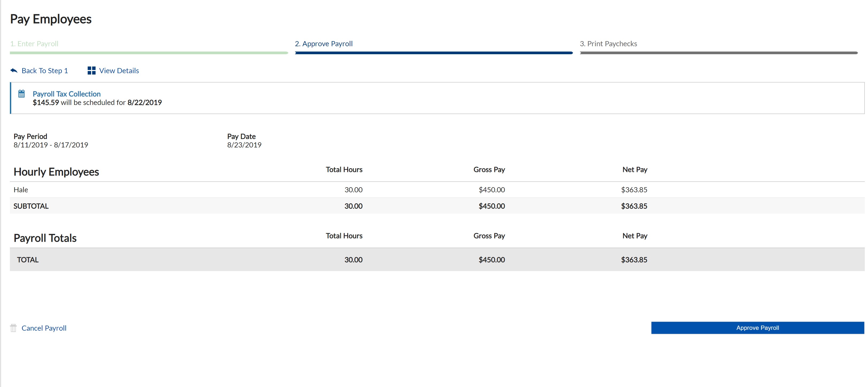Screen dimensions: 868x387
Task: Select the 2. Approve Payroll step
Action: pos(323,44)
